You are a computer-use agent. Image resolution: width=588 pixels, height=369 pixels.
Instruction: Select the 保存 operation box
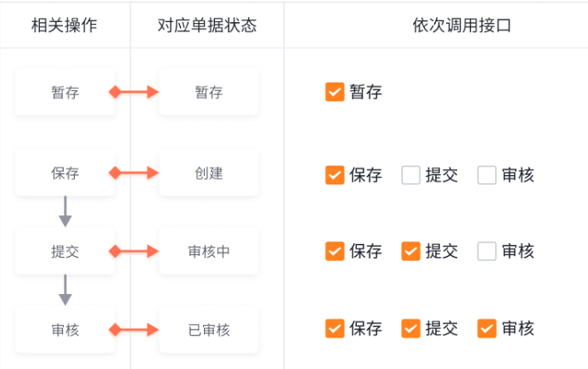tap(65, 173)
